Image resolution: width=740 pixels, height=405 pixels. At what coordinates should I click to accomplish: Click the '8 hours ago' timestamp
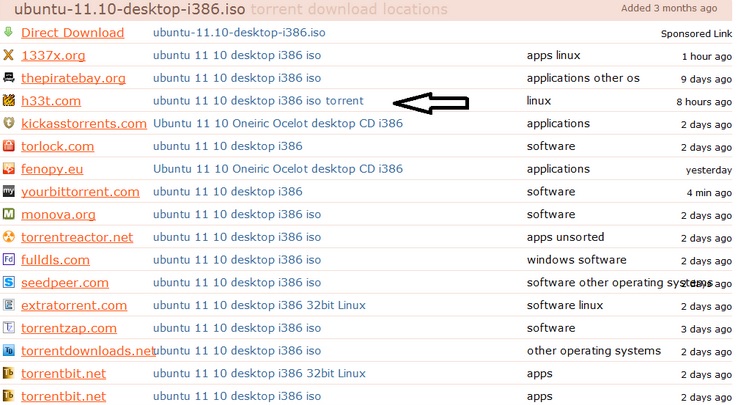tap(704, 101)
